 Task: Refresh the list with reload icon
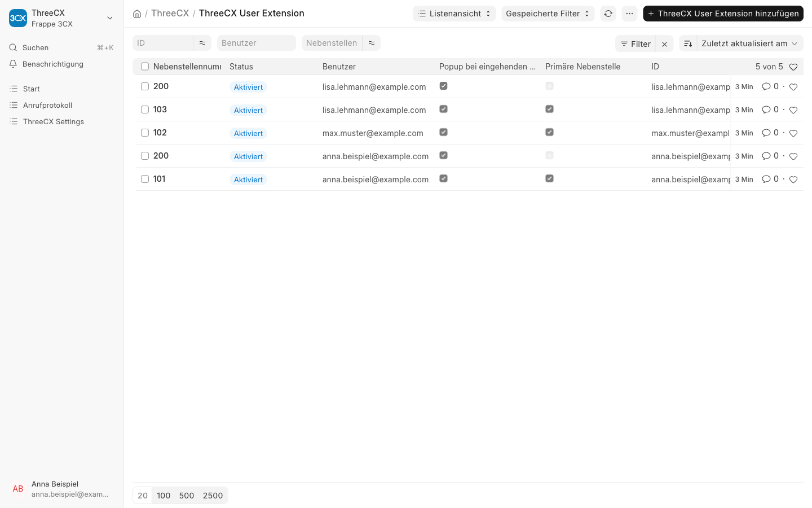click(x=608, y=14)
